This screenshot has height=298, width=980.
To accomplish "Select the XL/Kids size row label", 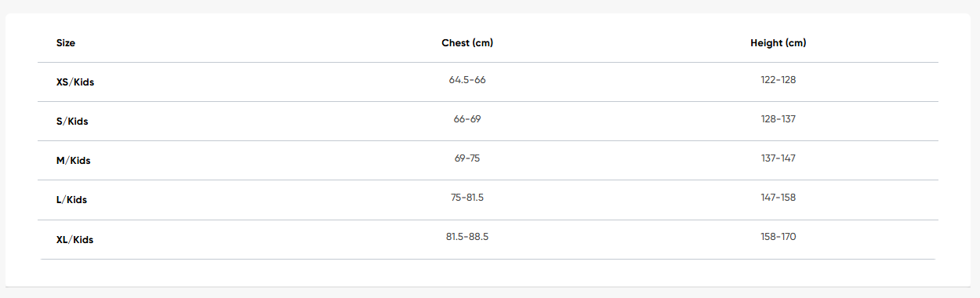I will point(74,240).
